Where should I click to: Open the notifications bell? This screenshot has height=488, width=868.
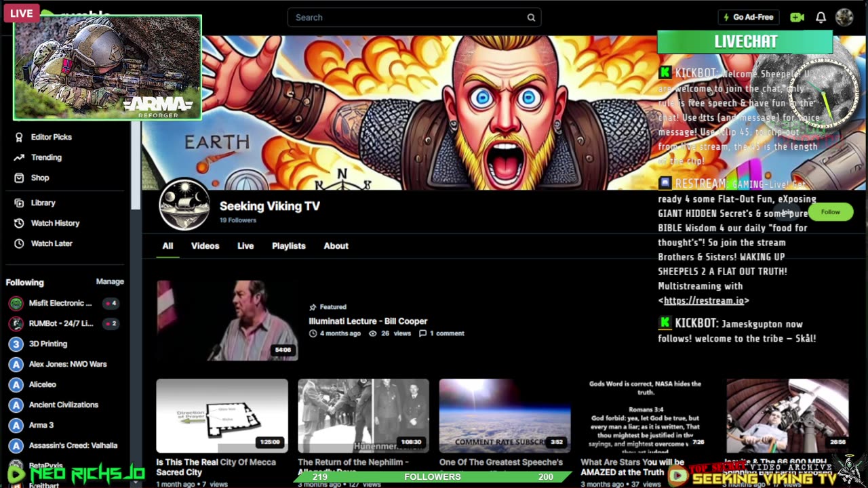point(821,18)
